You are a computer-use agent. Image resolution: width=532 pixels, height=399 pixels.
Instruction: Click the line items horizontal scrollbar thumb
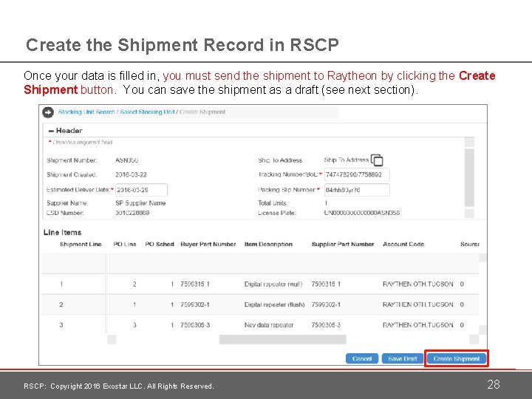282,339
